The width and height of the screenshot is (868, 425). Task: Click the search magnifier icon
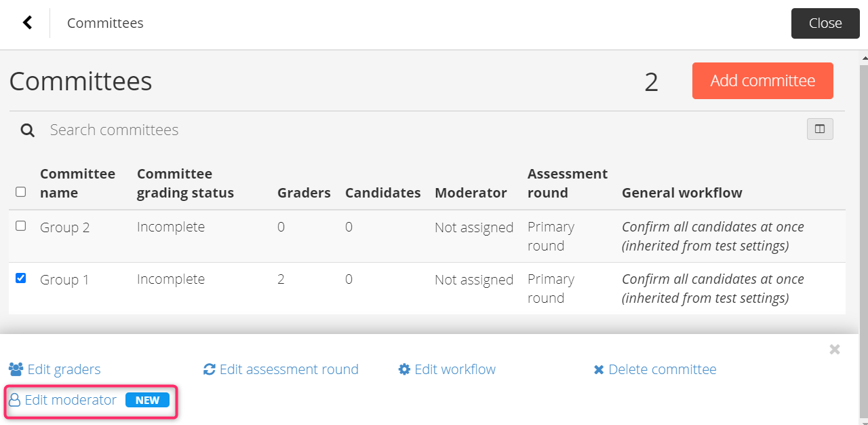[27, 130]
